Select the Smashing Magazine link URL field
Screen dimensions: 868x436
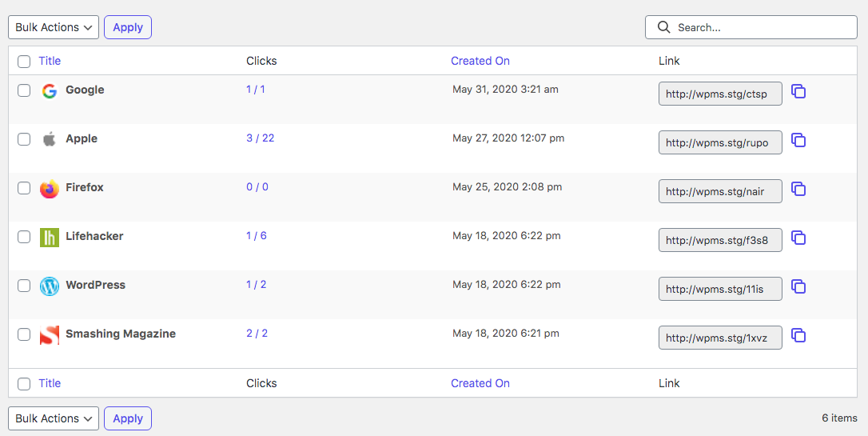coord(719,338)
